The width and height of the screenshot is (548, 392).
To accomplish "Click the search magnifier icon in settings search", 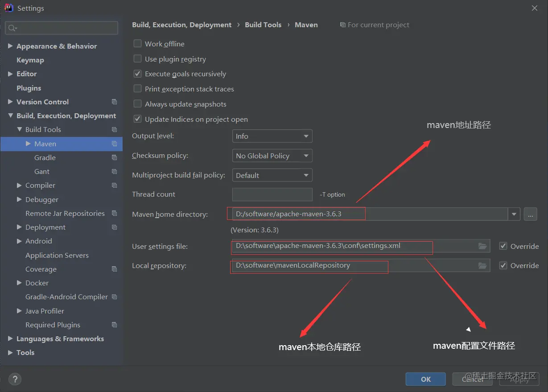I will click(12, 28).
